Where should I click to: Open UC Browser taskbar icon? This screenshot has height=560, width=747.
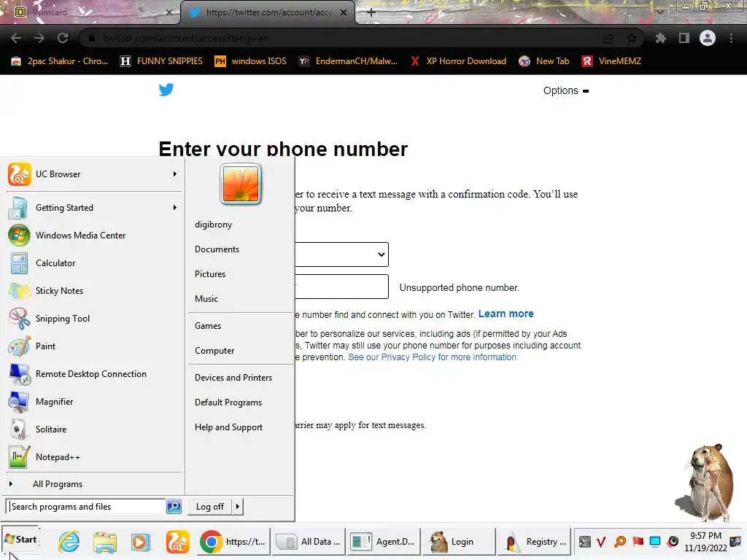178,542
